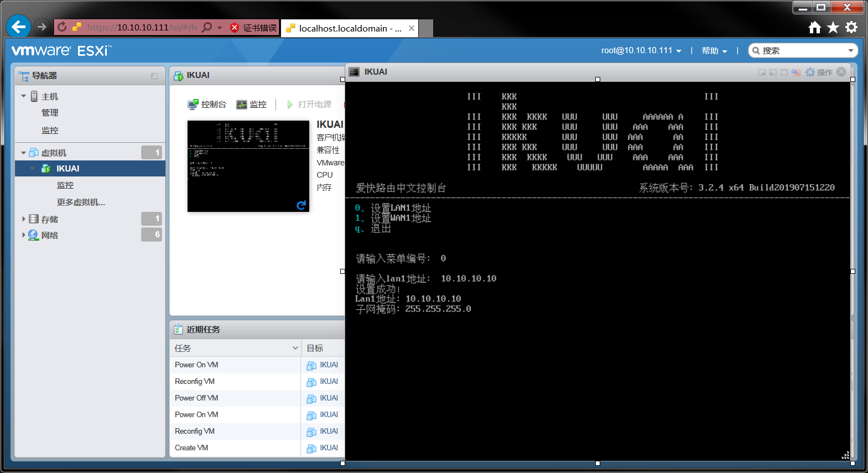Open the 任务 column dropdown arrow

295,348
